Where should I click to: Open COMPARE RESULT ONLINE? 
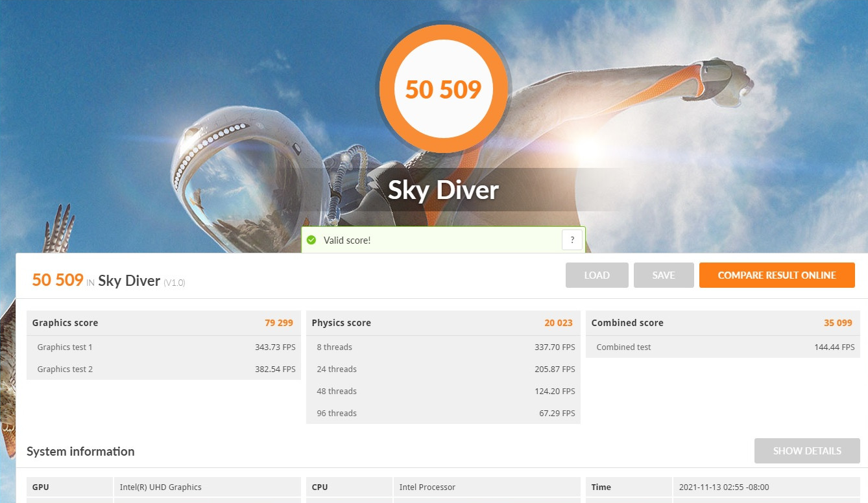(777, 275)
